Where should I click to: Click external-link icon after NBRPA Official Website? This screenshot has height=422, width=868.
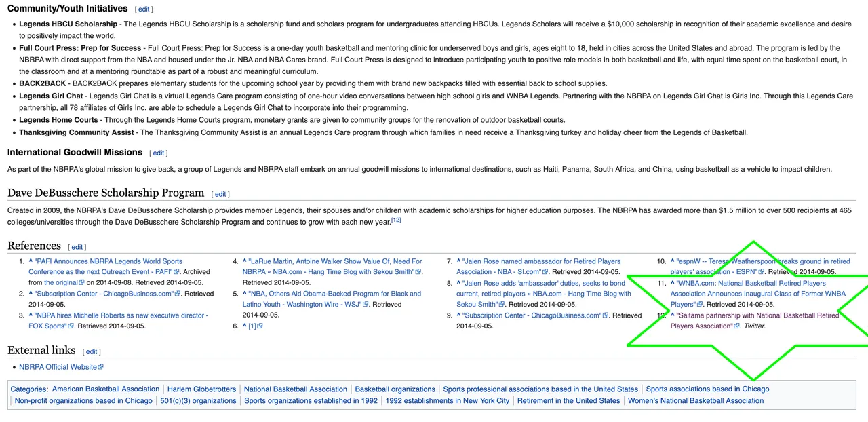100,367
